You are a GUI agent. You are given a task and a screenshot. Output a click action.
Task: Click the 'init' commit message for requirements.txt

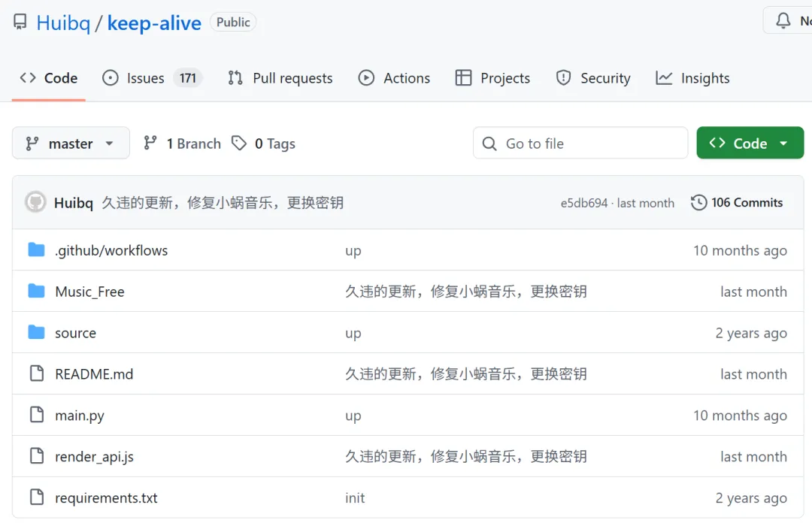click(x=355, y=497)
